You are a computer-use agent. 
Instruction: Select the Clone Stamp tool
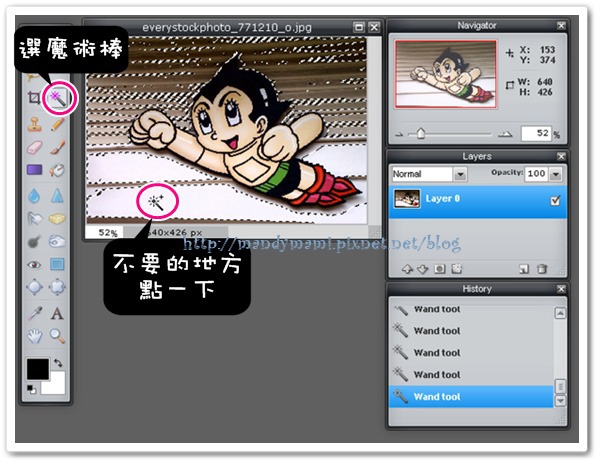point(34,124)
